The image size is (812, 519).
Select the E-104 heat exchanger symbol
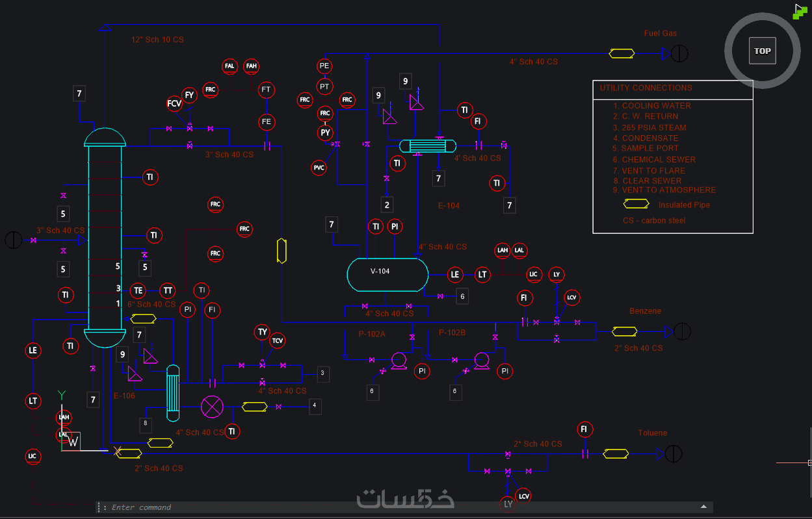pos(426,146)
